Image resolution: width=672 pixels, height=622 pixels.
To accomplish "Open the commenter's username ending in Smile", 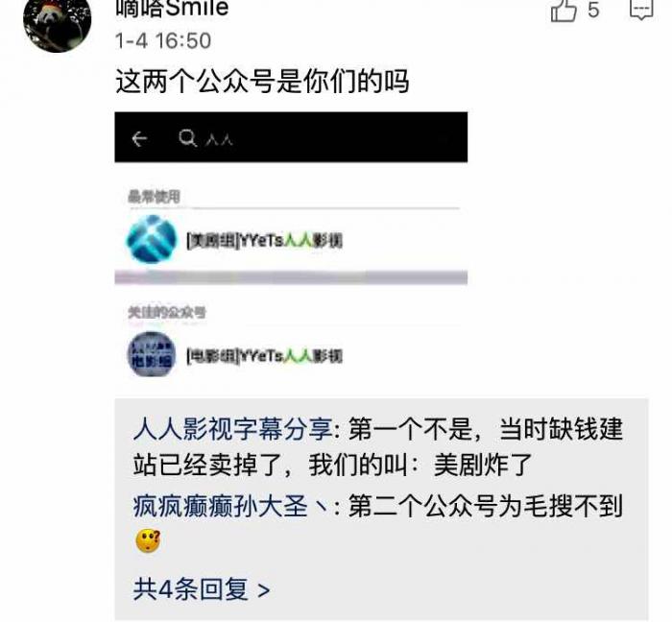I will click(x=172, y=9).
